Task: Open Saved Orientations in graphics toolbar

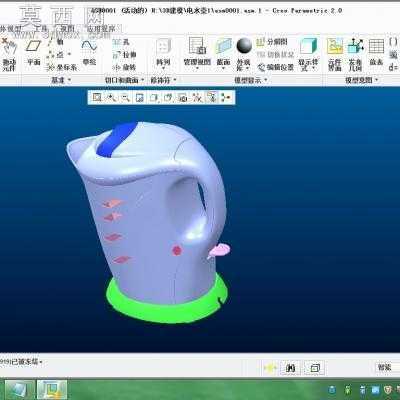Action: [x=168, y=97]
